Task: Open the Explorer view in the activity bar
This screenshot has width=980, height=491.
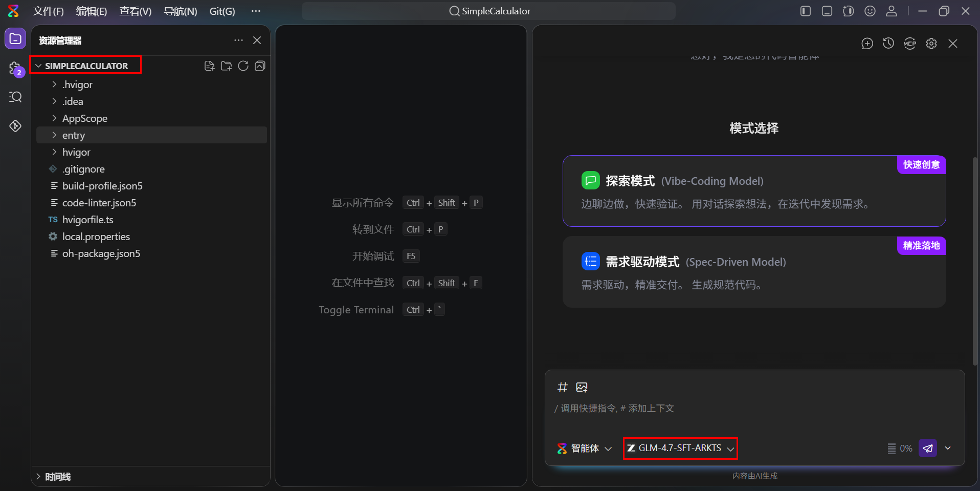Action: 15,39
